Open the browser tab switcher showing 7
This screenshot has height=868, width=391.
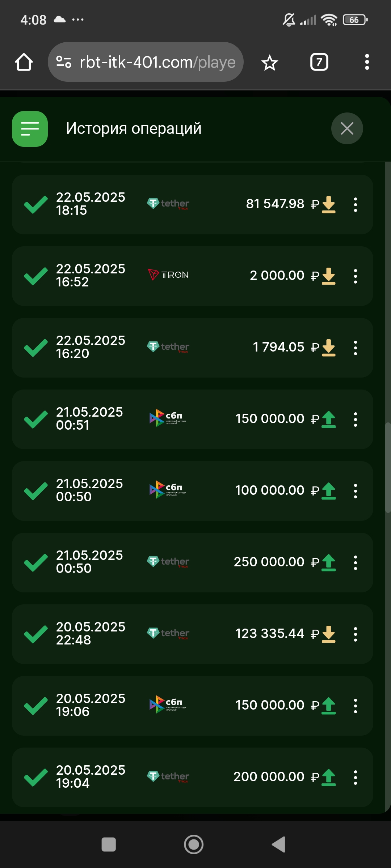click(319, 62)
